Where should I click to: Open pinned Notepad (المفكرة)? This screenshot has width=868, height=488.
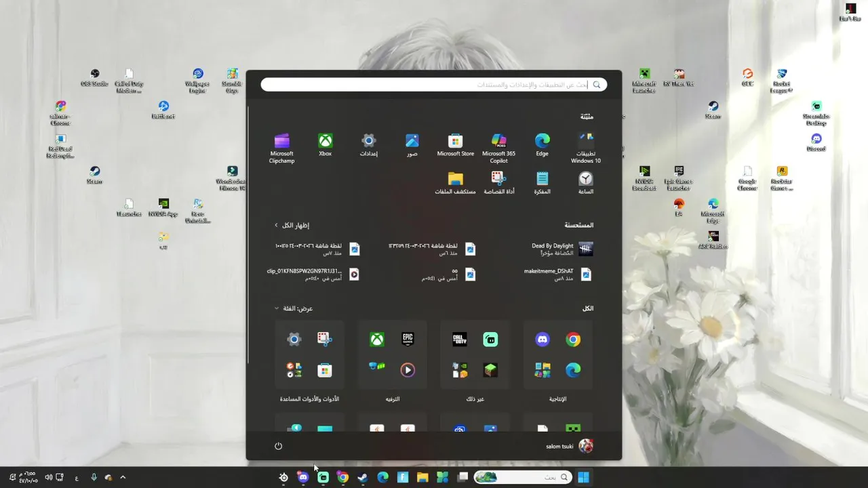pos(542,183)
